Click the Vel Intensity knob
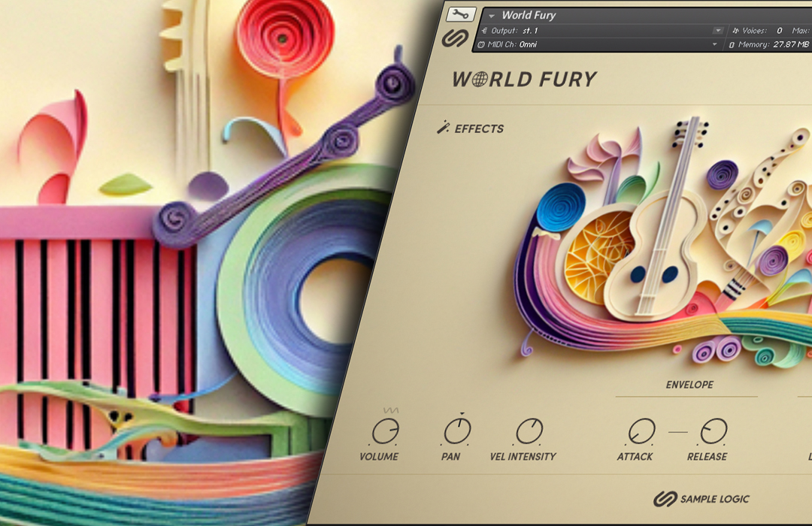Image resolution: width=812 pixels, height=526 pixels. [x=529, y=431]
